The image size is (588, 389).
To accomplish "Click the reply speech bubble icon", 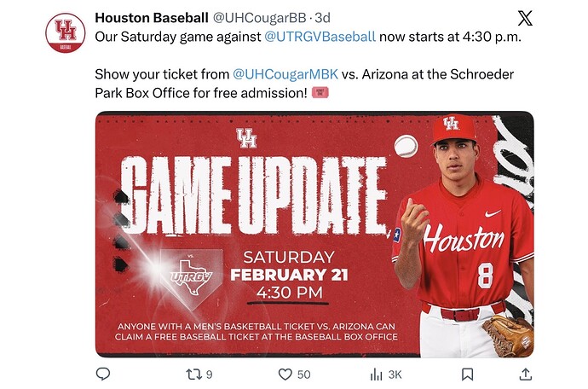I will tap(103, 374).
